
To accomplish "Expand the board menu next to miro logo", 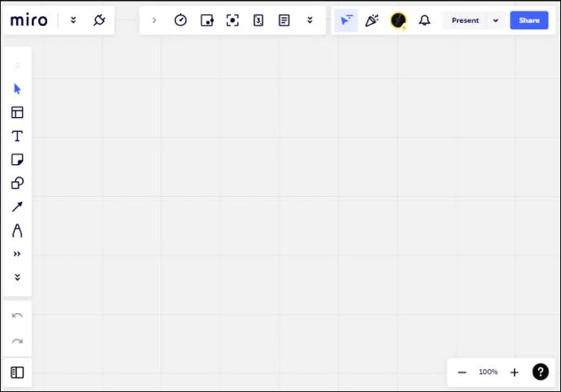I will (73, 20).
